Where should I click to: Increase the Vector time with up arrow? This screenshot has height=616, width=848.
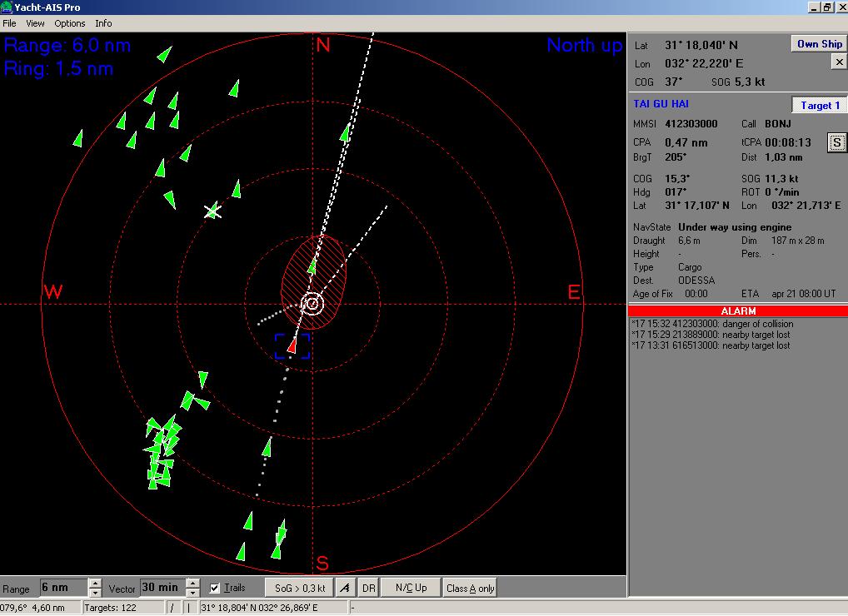193,584
